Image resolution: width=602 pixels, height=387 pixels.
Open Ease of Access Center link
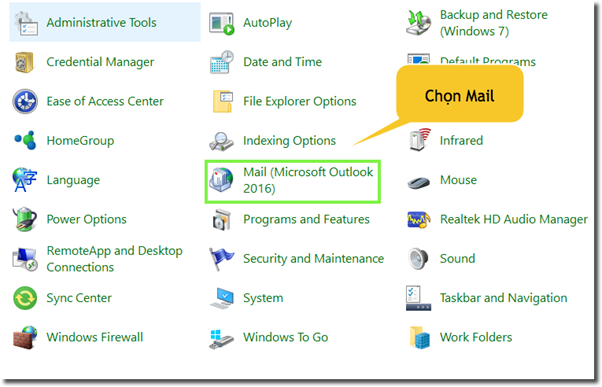(x=105, y=101)
